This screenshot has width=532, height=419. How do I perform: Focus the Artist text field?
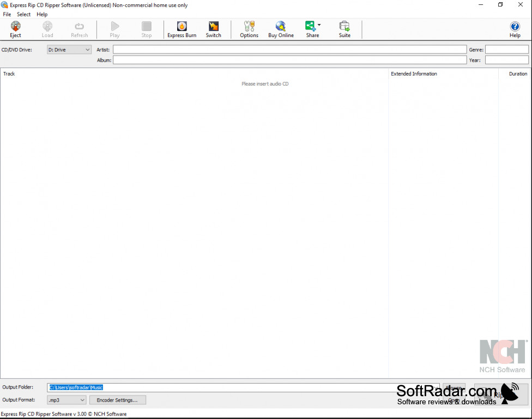point(290,50)
